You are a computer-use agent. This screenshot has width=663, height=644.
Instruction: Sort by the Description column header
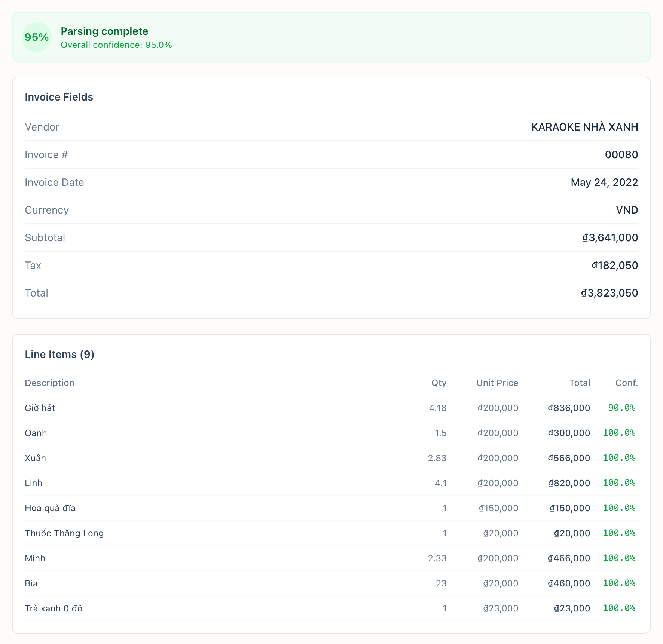[49, 383]
